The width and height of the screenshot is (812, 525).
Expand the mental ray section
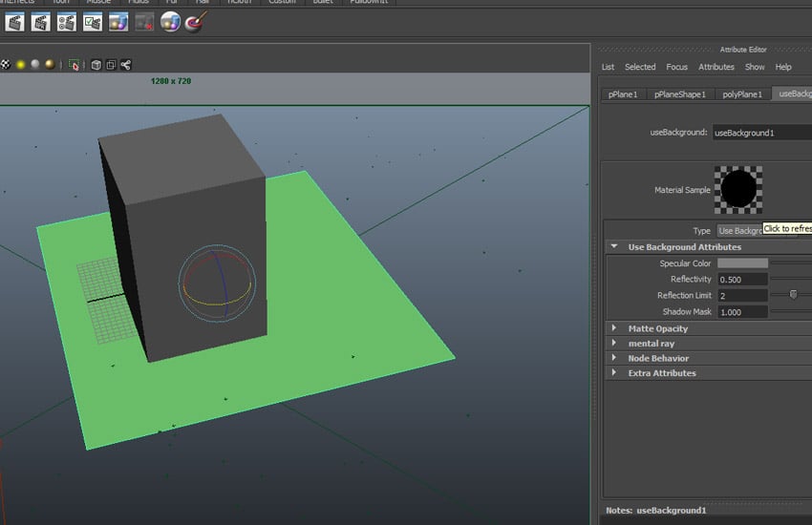[x=651, y=344]
